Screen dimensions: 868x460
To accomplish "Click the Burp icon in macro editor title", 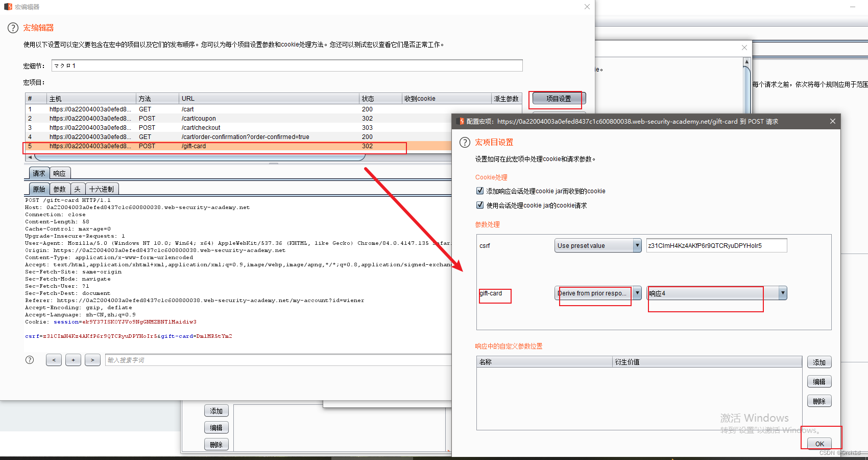I will [8, 7].
